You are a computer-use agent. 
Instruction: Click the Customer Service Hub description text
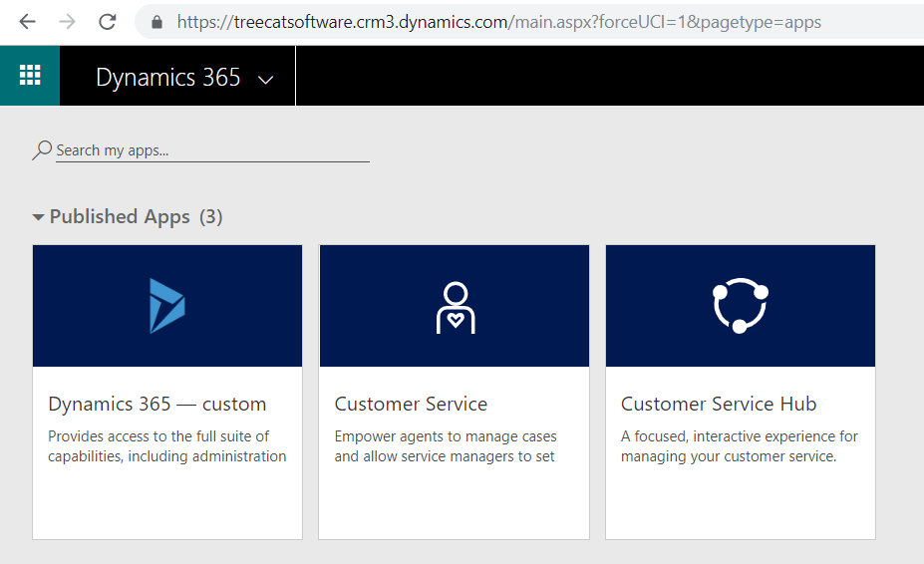point(739,446)
